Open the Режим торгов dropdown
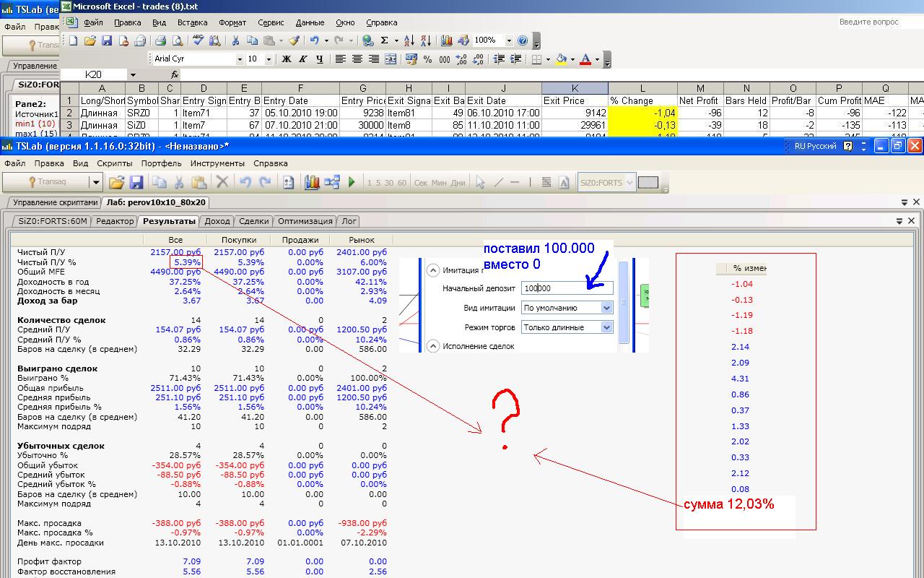Screen dimensions: 924x578 pos(606,327)
